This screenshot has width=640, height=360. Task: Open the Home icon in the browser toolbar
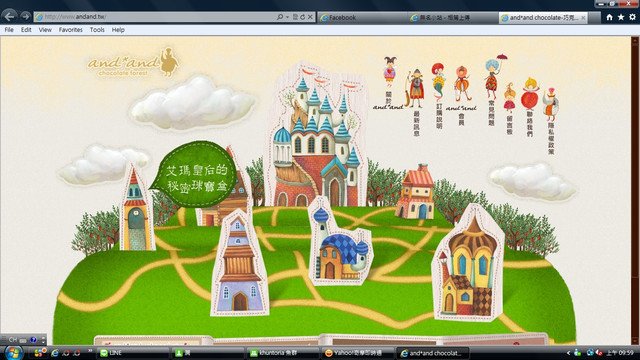609,17
